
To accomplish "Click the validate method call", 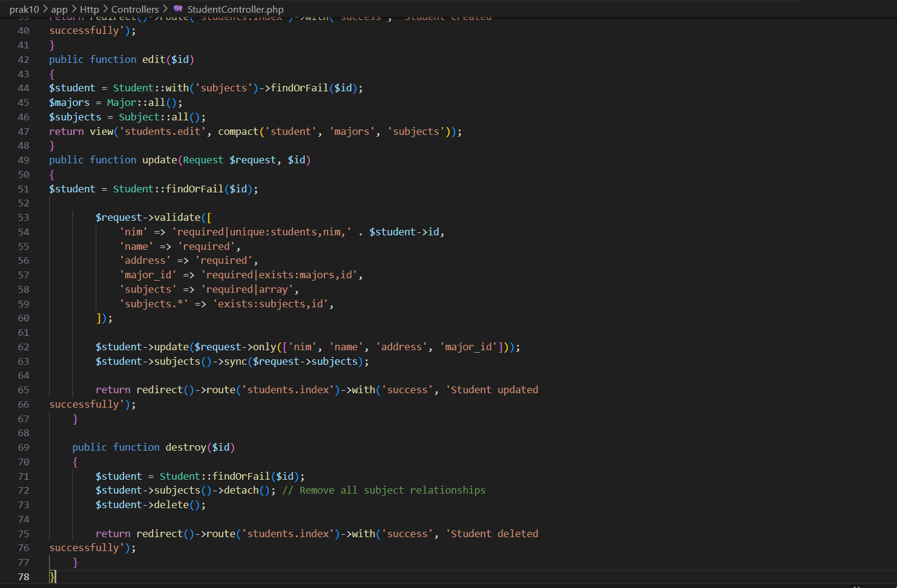I will (x=177, y=217).
